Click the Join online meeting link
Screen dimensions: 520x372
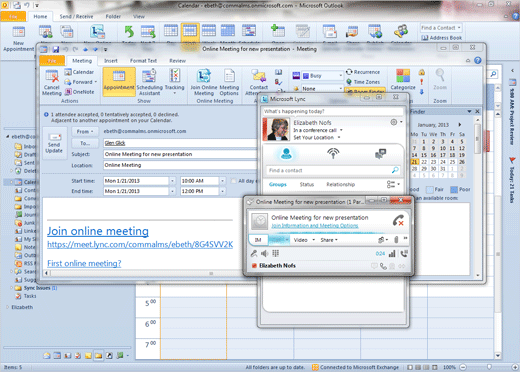click(x=98, y=231)
